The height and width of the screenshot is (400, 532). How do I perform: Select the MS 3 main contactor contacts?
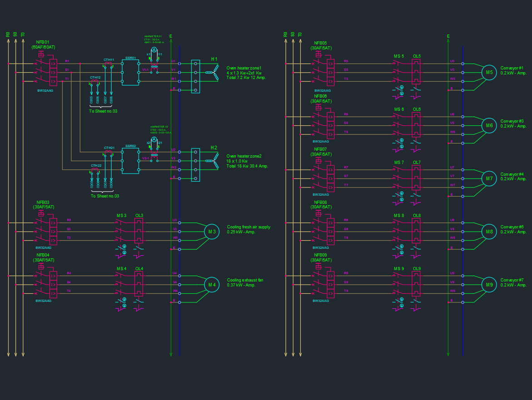[x=121, y=231]
